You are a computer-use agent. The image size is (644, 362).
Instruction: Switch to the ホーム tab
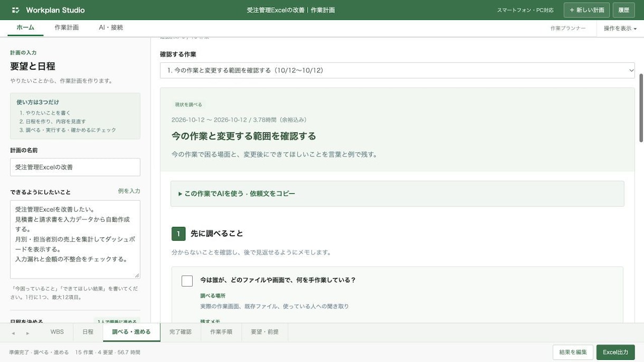pos(25,27)
